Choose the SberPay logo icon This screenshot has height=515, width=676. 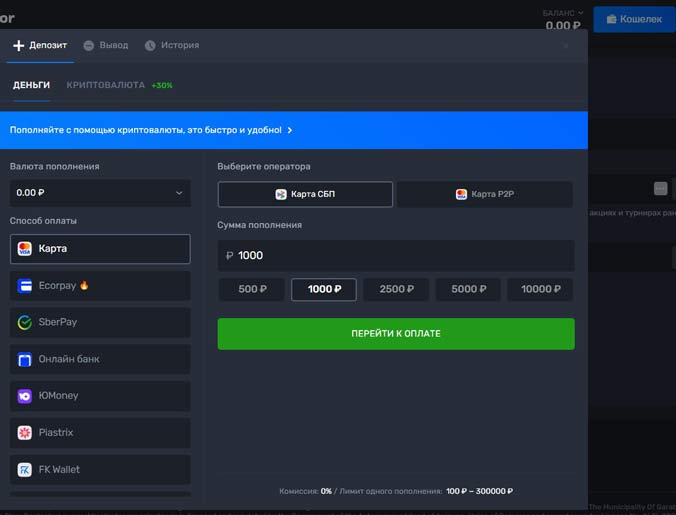[25, 323]
